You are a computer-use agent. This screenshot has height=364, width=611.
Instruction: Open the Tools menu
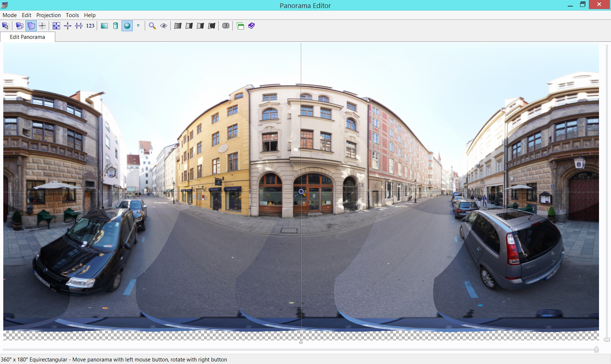pyautogui.click(x=72, y=15)
